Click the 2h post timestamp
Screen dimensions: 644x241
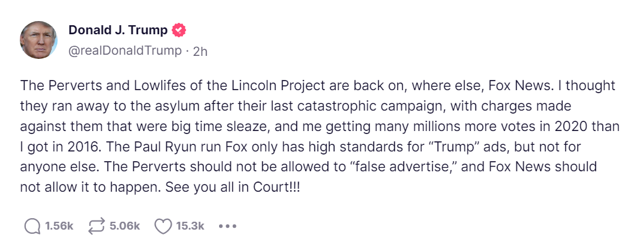(200, 51)
